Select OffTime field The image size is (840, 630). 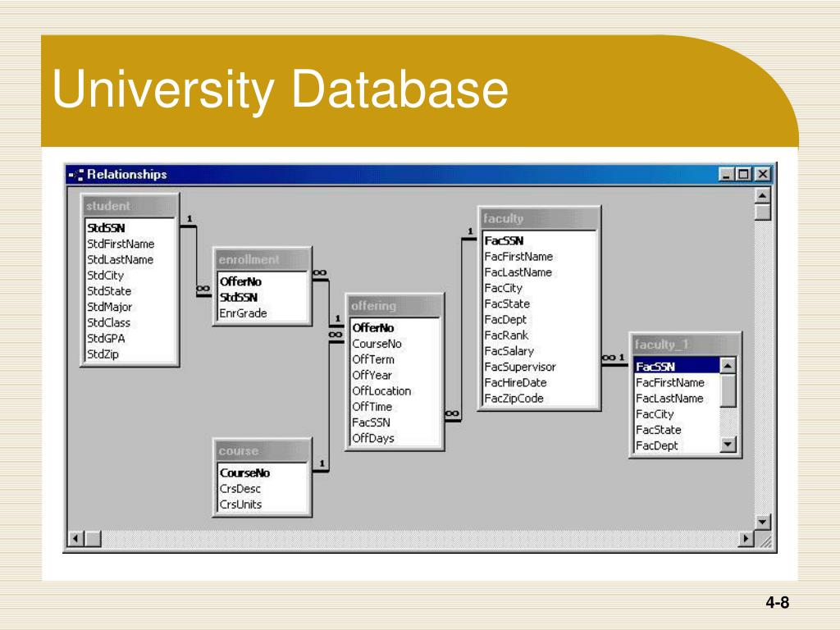click(x=372, y=407)
